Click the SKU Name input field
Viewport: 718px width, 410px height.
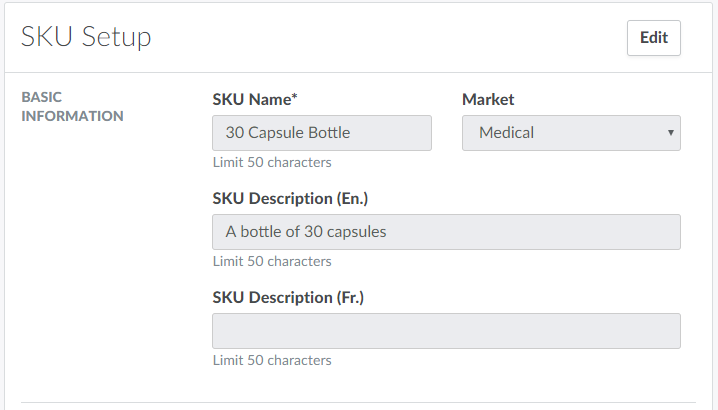(x=322, y=133)
